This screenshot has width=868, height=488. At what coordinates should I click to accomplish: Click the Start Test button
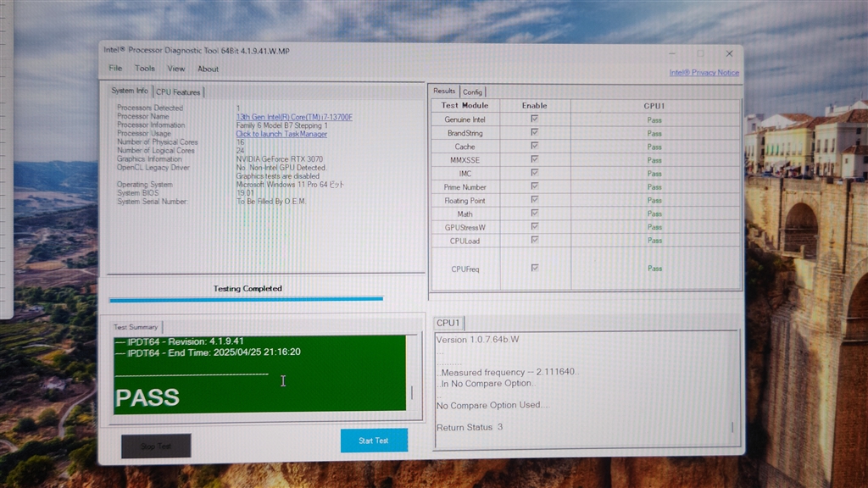(x=374, y=441)
